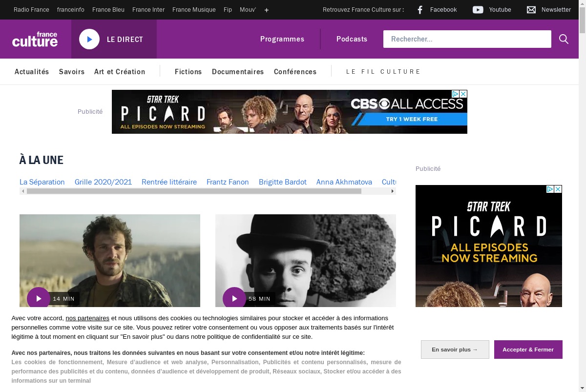The width and height of the screenshot is (586, 392).
Task: Open Podcasts menu
Action: [x=352, y=39]
